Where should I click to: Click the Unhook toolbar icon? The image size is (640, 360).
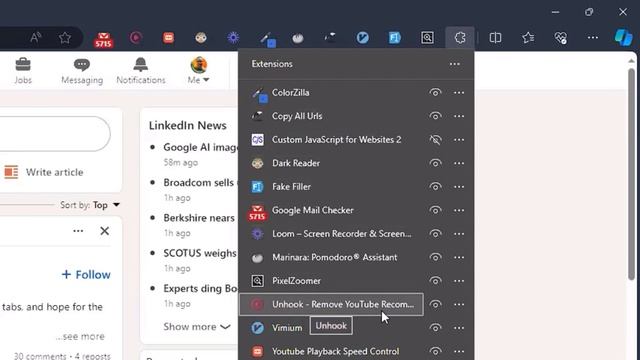click(136, 38)
